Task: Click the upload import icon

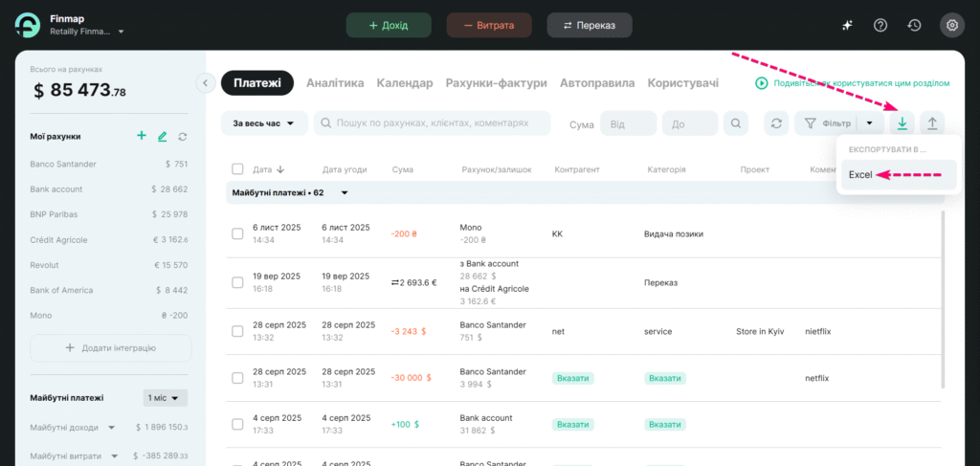Action: 932,123
